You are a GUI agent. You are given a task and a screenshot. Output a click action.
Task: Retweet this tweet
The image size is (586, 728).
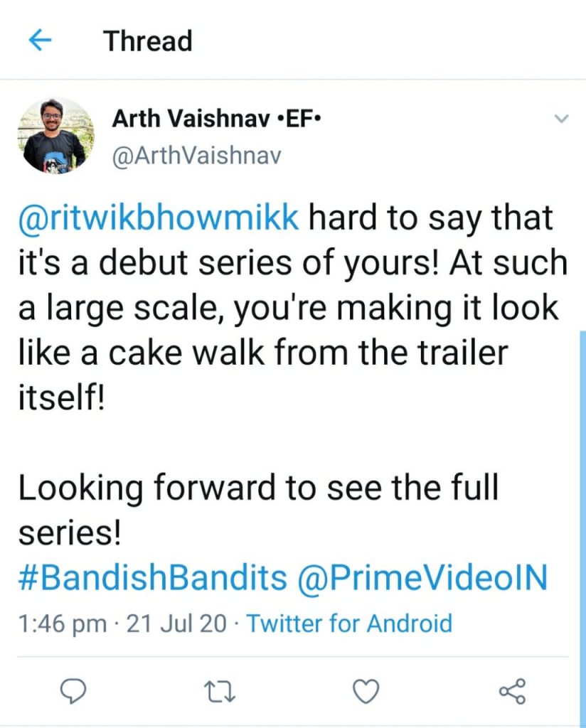click(220, 689)
